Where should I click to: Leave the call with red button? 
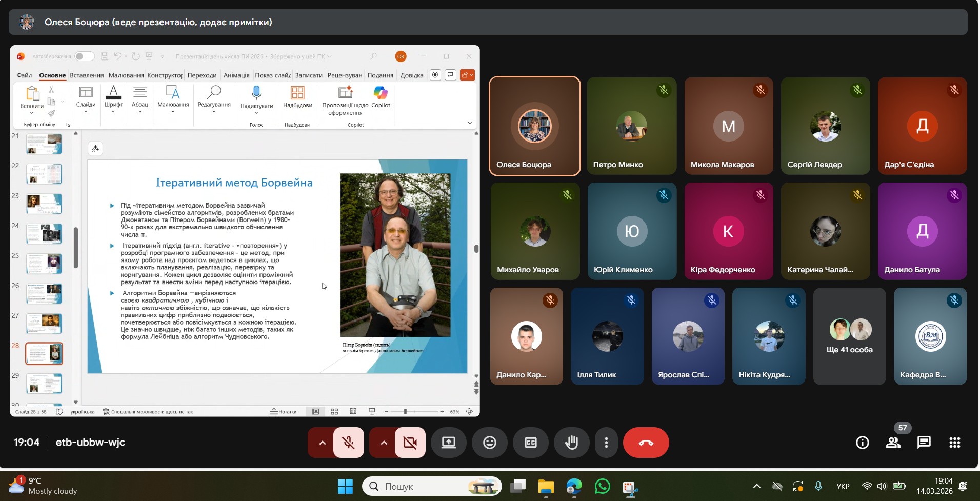[x=646, y=443]
